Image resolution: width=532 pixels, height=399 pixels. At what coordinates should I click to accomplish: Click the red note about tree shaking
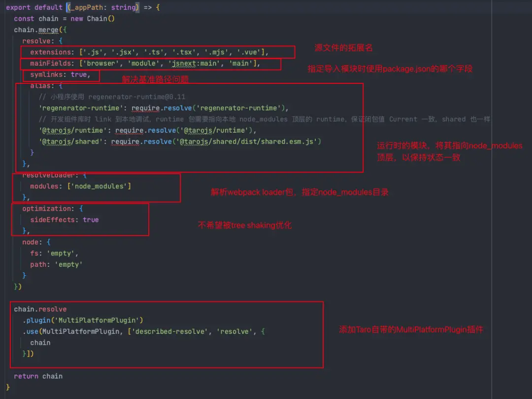245,225
